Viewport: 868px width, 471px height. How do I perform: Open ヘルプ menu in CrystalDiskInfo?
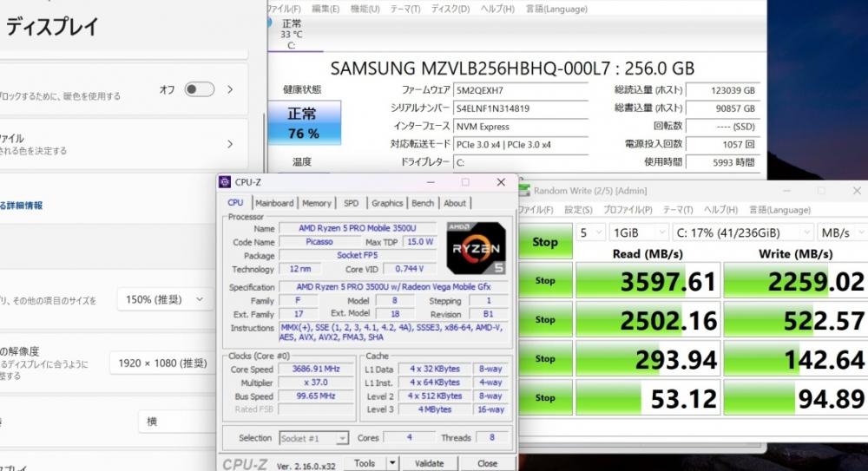497,9
